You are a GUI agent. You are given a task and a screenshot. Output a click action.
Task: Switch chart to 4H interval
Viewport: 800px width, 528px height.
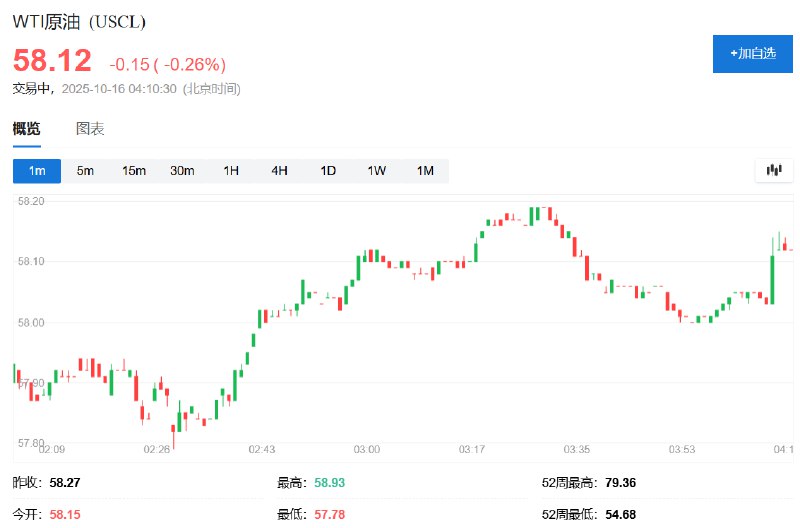(x=279, y=171)
